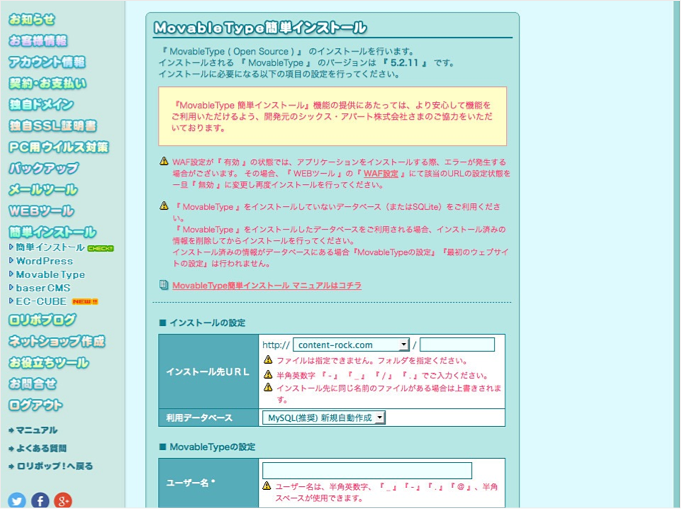
Task: Open the アカウント情報 sidebar menu
Action: (47, 62)
